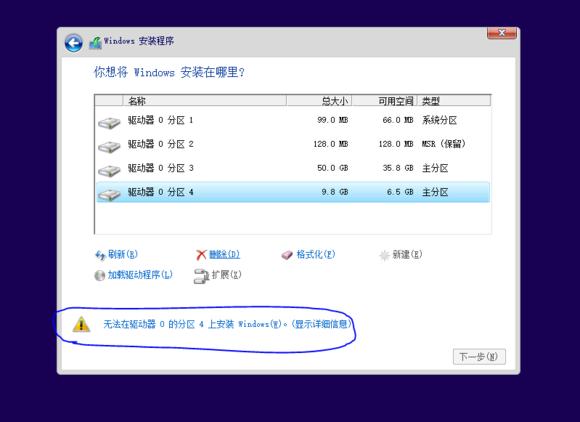
Task: Click the 主分区 type of partition 4
Action: 435,192
